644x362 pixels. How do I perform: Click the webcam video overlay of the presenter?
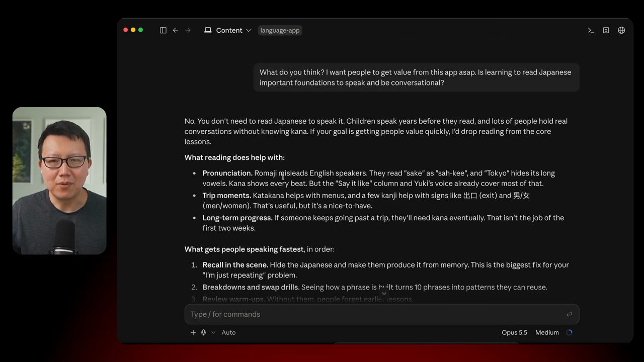tap(59, 180)
